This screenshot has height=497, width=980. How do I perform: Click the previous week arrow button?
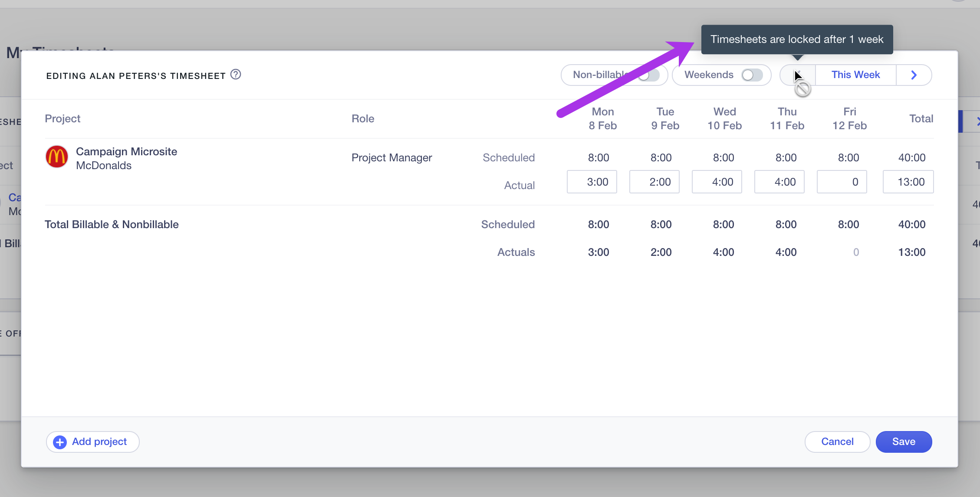point(798,75)
